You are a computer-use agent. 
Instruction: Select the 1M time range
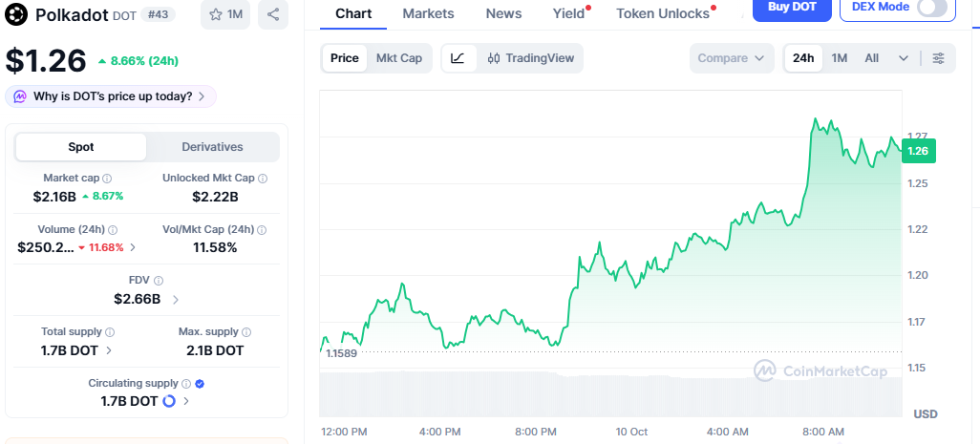[x=839, y=58]
